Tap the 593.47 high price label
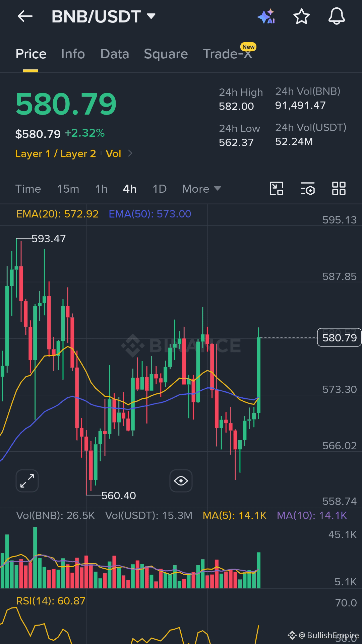Image resolution: width=362 pixels, height=644 pixels. 49,239
